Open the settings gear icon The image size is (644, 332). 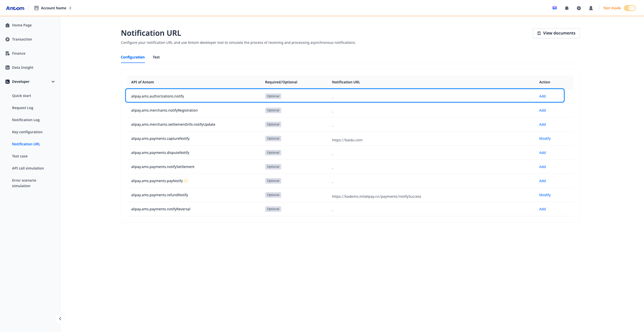579,8
